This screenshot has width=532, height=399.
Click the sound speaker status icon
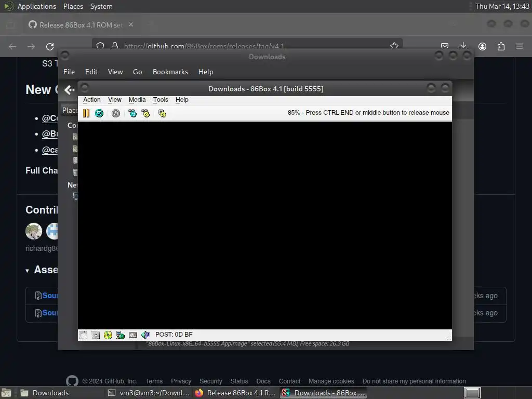pos(145,335)
